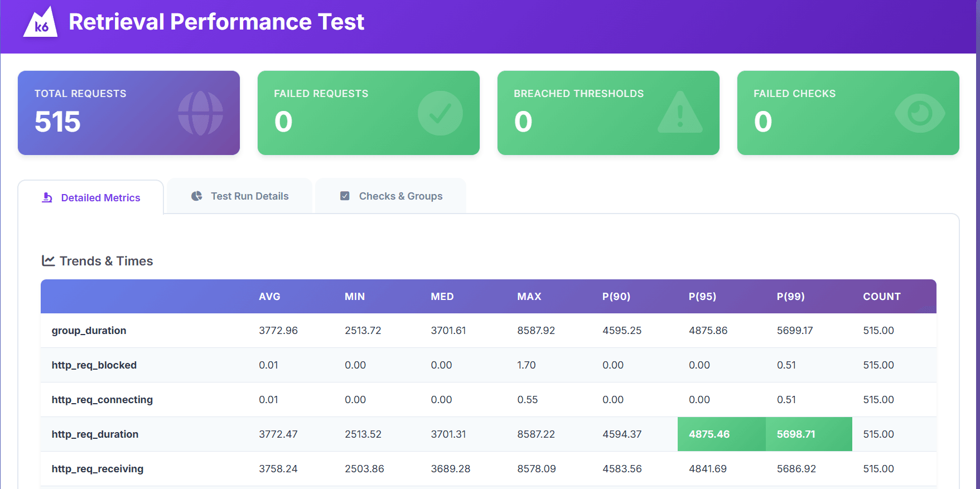This screenshot has width=980, height=489.
Task: Click the MED column header
Action: [442, 297]
